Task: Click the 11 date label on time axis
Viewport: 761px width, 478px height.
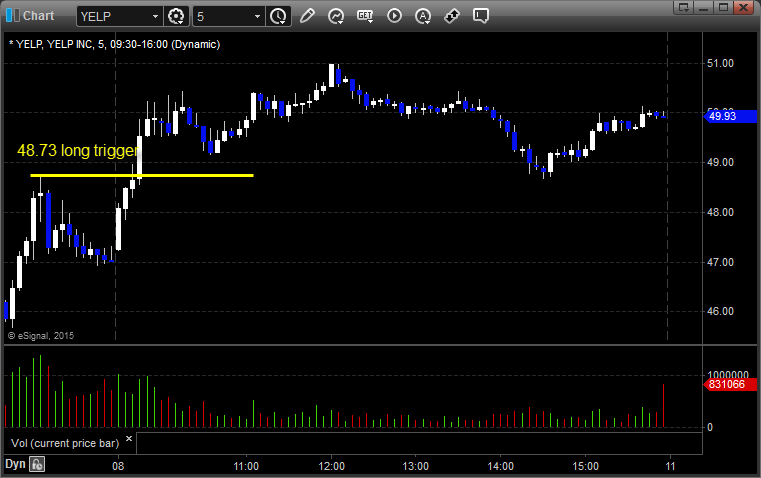Action: tap(670, 466)
